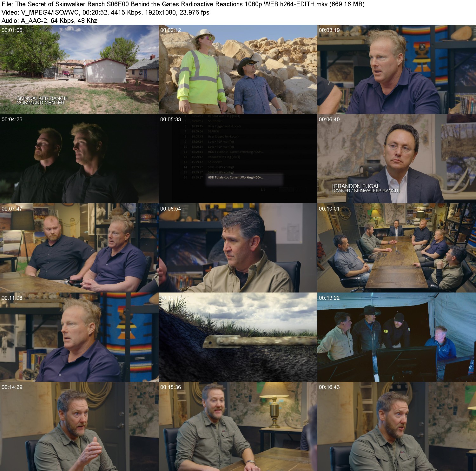476x471 pixels.
Task: Open the thumbnail timestamped 00:03:19
Action: (x=397, y=70)
